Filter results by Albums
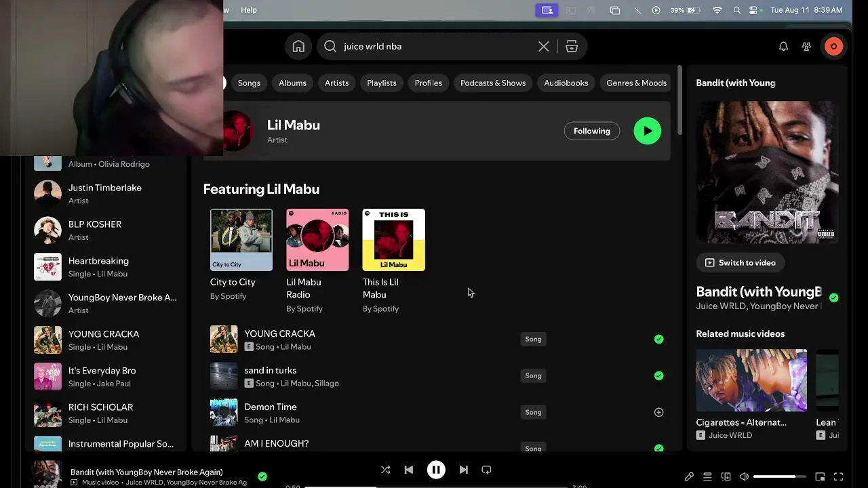Viewport: 868px width, 488px height. click(292, 83)
